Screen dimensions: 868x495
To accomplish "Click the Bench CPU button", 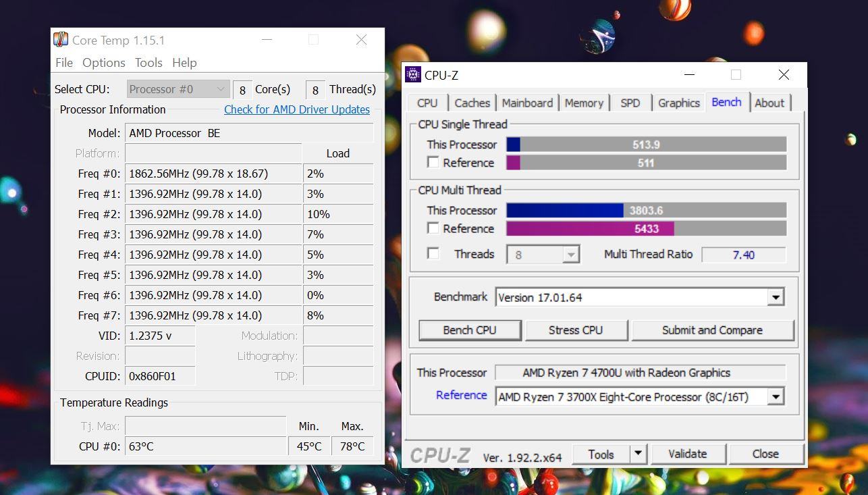I will tap(470, 330).
